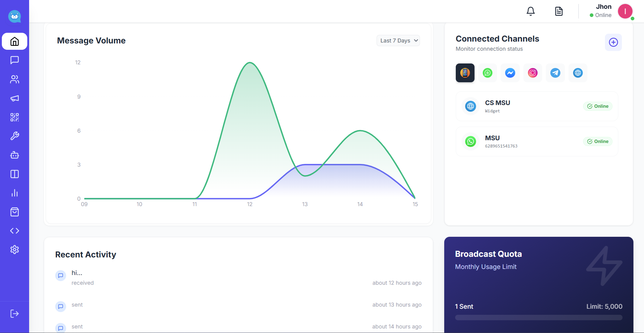Toggle the Telegram channel filter
The width and height of the screenshot is (644, 333).
pyautogui.click(x=555, y=73)
